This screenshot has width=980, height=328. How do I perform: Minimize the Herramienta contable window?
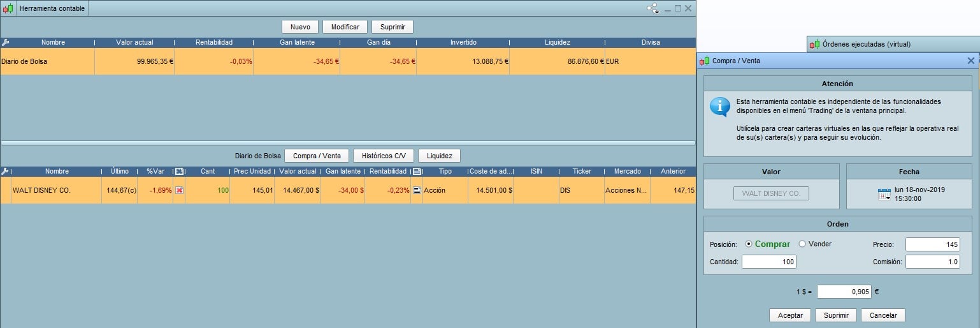pyautogui.click(x=668, y=9)
